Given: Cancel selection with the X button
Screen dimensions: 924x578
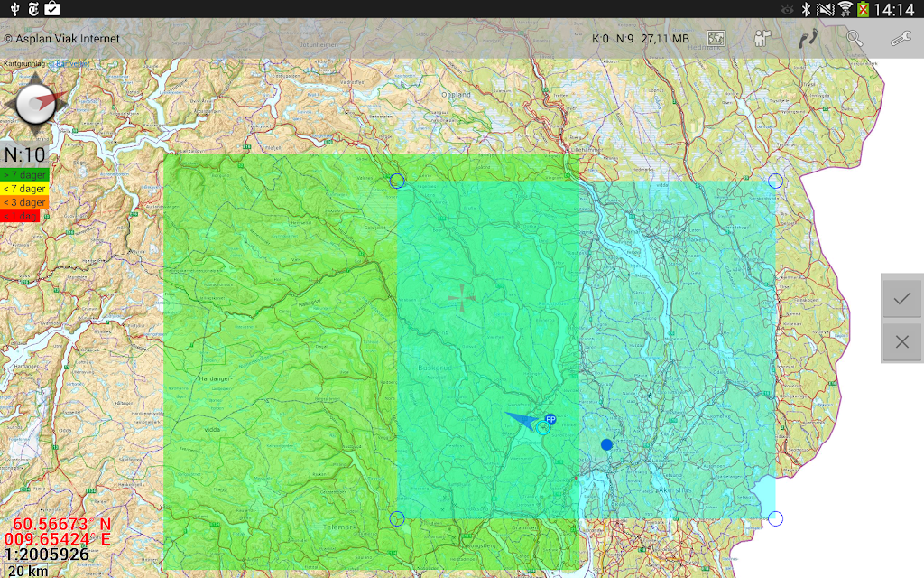Looking at the screenshot, I should click(901, 341).
